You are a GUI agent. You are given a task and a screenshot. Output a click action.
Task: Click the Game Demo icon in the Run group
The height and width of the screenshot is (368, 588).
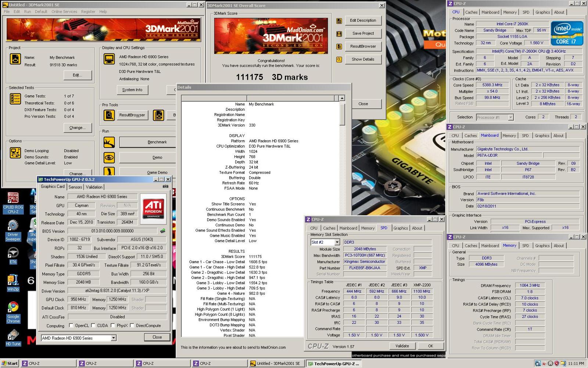[x=109, y=171]
